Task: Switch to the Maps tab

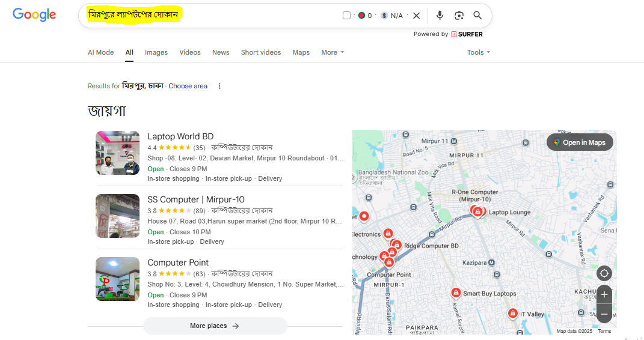Action: pyautogui.click(x=301, y=52)
